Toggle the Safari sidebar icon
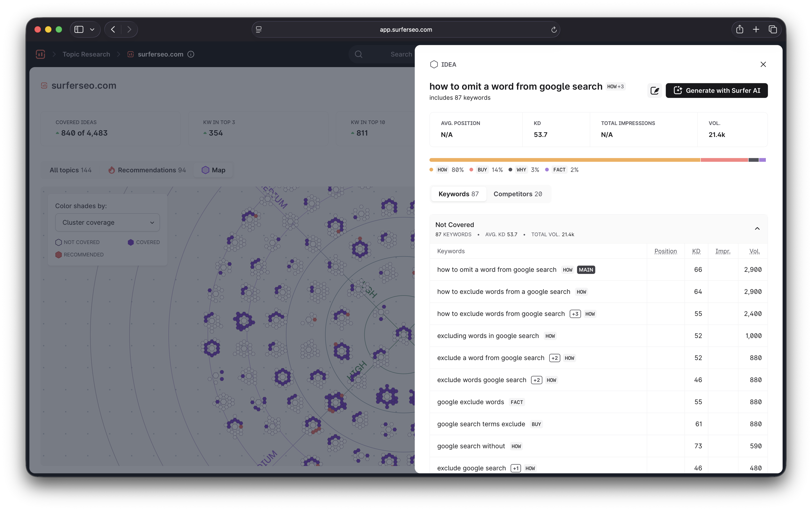 coord(79,29)
